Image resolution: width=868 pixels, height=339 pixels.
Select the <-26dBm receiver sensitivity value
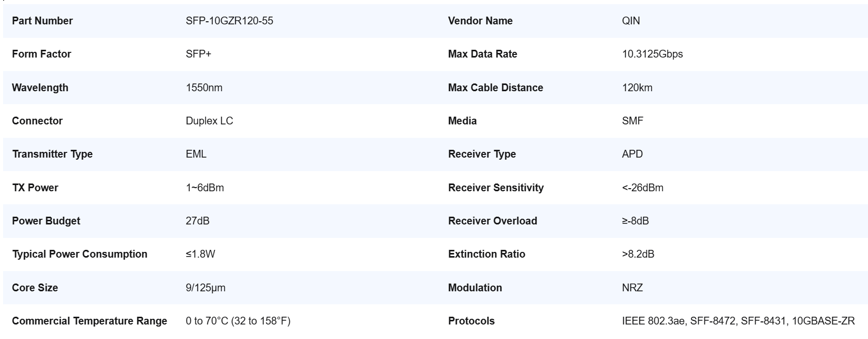(642, 188)
